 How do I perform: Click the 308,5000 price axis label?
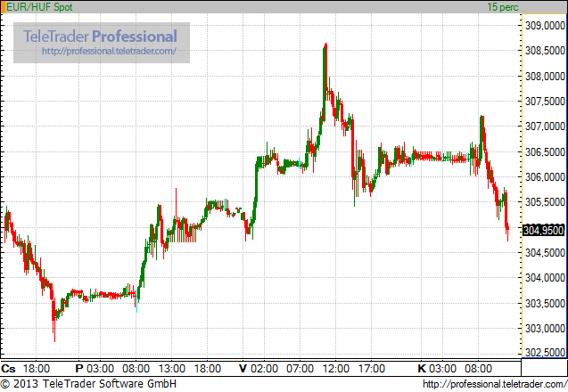click(x=545, y=51)
